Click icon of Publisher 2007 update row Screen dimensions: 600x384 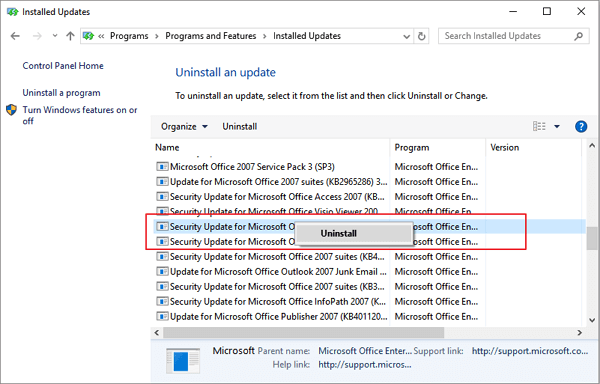162,316
